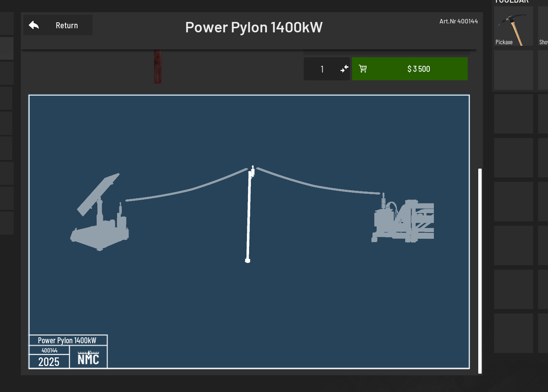Click the 2025 year box in blueprint

tap(49, 362)
